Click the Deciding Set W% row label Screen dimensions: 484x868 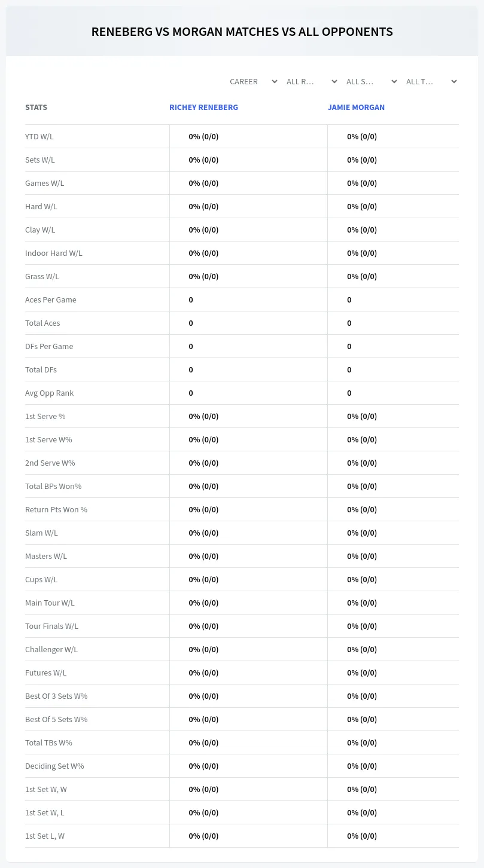coord(54,766)
